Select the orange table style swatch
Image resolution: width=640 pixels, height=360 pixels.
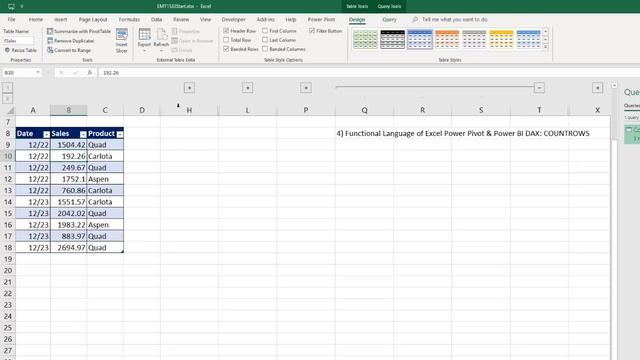[x=447, y=40]
